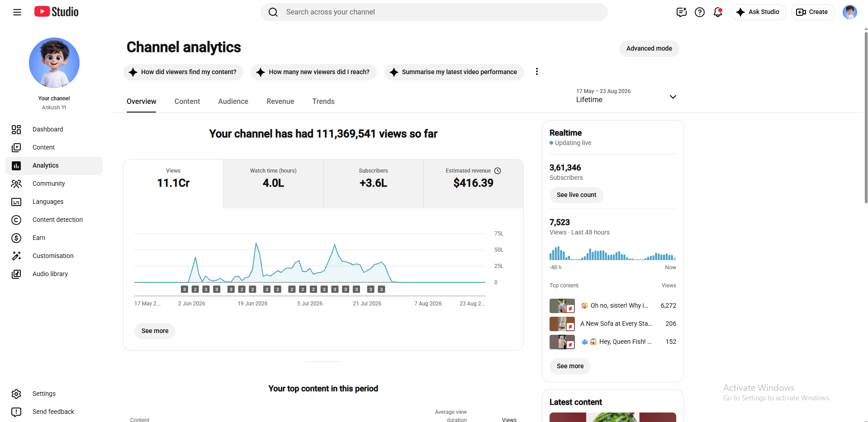The image size is (868, 422).
Task: Switch to the Audience tab
Action: click(233, 102)
